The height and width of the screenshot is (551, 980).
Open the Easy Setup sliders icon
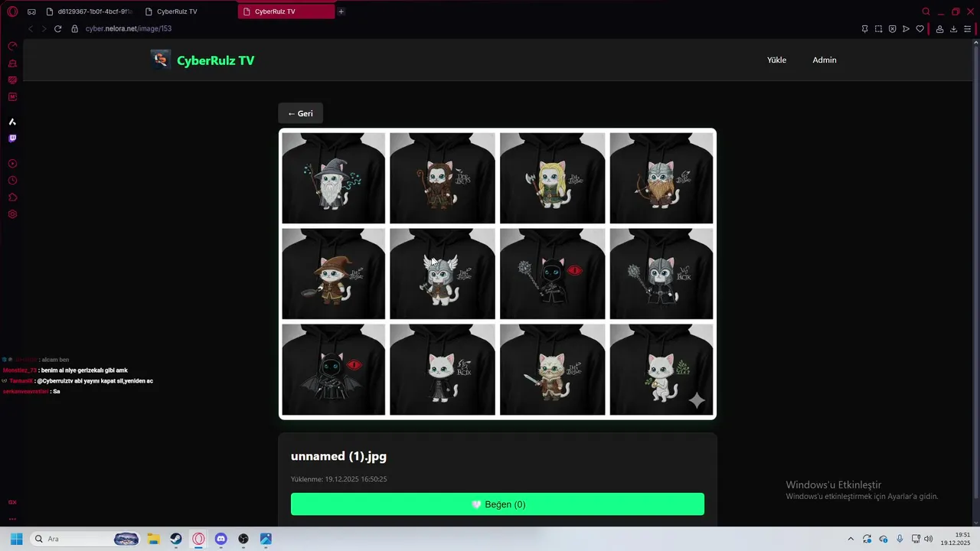(x=967, y=29)
